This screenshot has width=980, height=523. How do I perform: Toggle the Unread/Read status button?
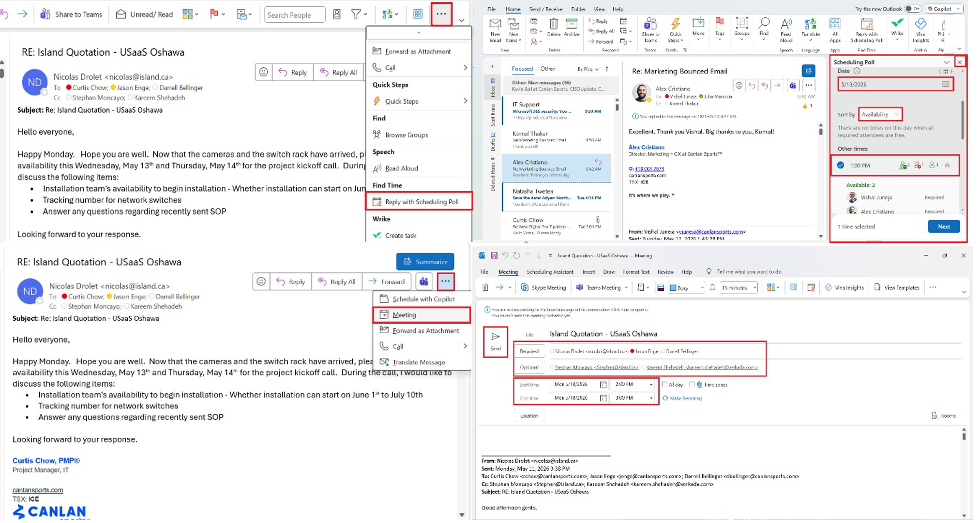pyautogui.click(x=144, y=15)
